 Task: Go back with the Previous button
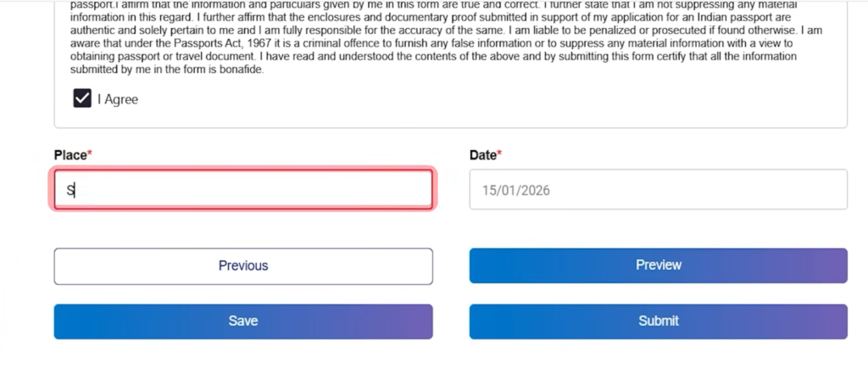[243, 265]
